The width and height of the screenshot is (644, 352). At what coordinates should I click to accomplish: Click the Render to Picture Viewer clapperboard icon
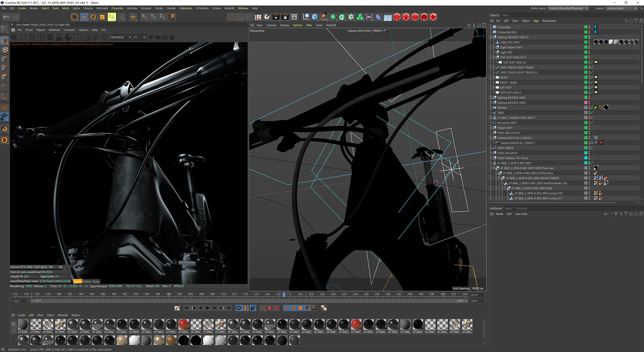(x=276, y=17)
